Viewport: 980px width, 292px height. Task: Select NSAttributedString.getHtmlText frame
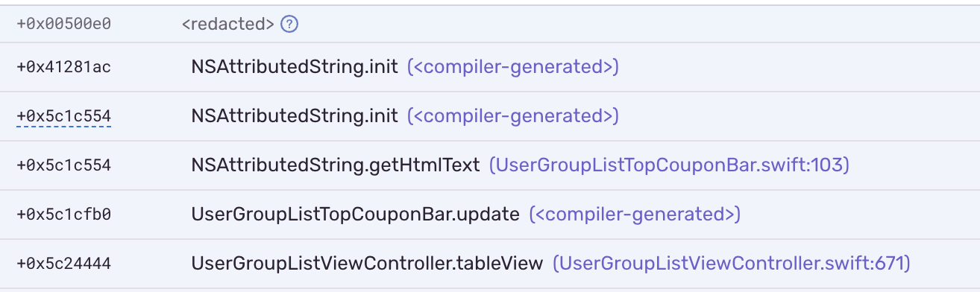(x=336, y=165)
